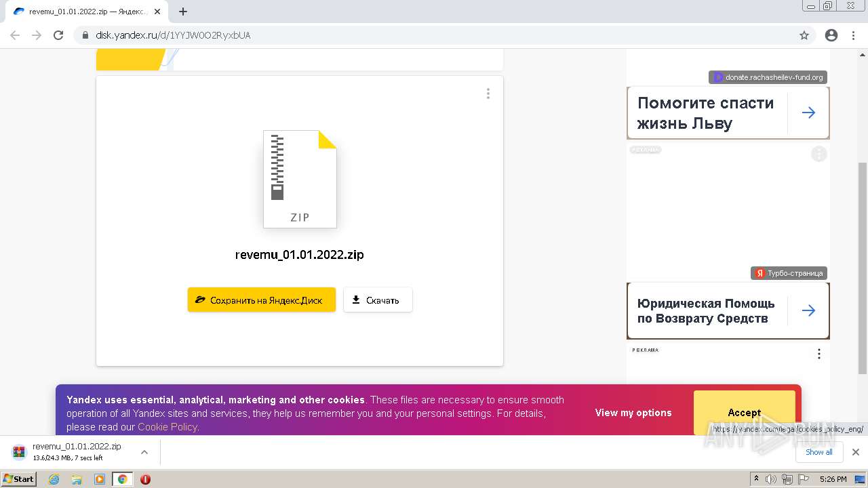The height and width of the screenshot is (488, 868).
Task: Save file with Сохранить на Яндекс.Диск button
Action: click(262, 300)
